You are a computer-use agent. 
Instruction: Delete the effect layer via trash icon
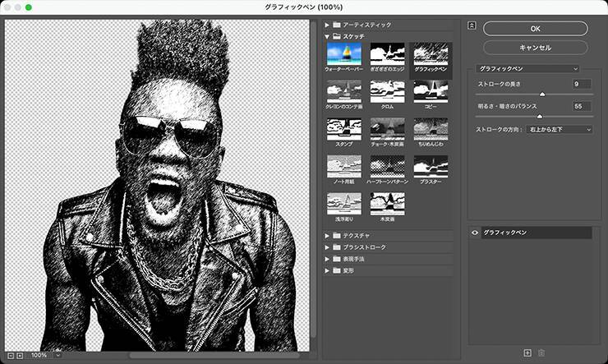[541, 352]
